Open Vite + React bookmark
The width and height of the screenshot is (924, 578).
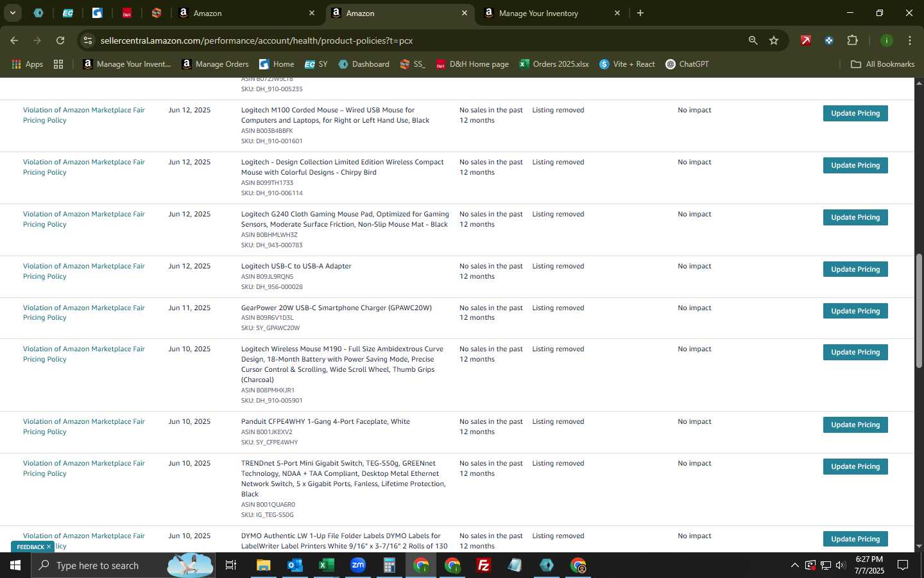(627, 64)
